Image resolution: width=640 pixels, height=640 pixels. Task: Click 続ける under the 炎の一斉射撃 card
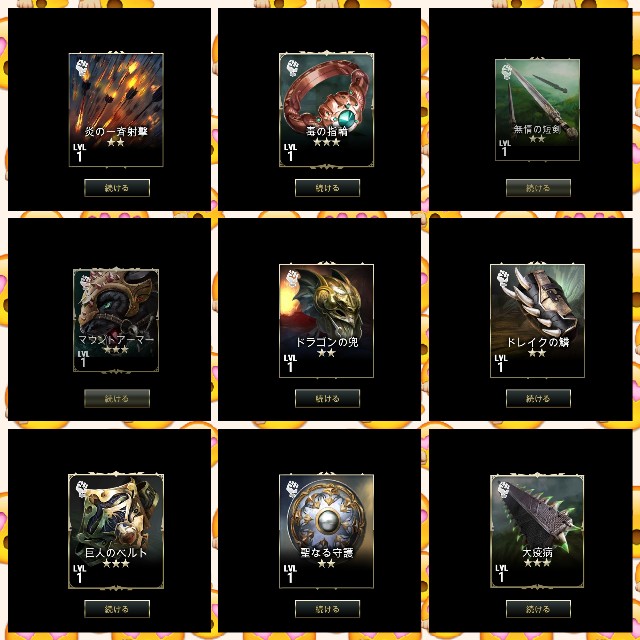click(x=117, y=188)
